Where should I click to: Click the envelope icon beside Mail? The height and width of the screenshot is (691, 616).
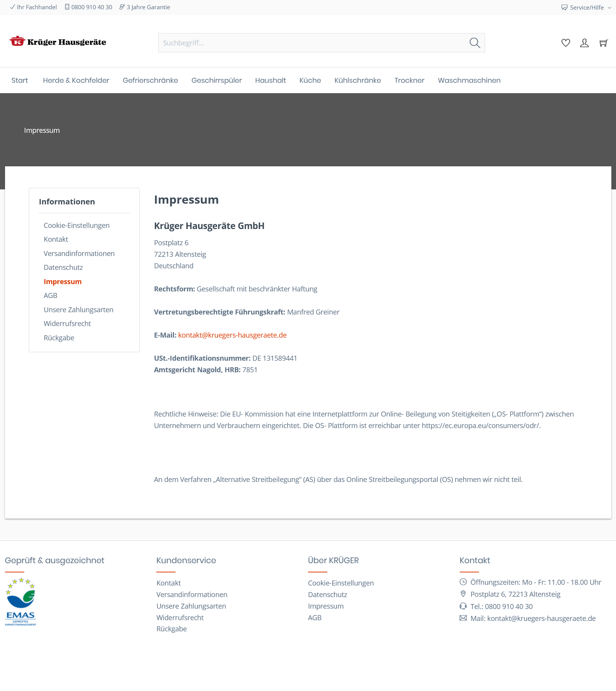pos(463,618)
